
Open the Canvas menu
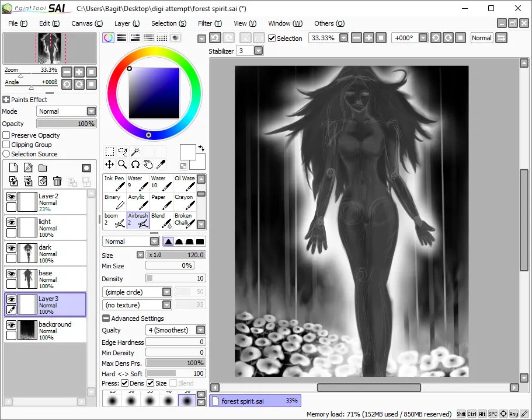tap(87, 23)
